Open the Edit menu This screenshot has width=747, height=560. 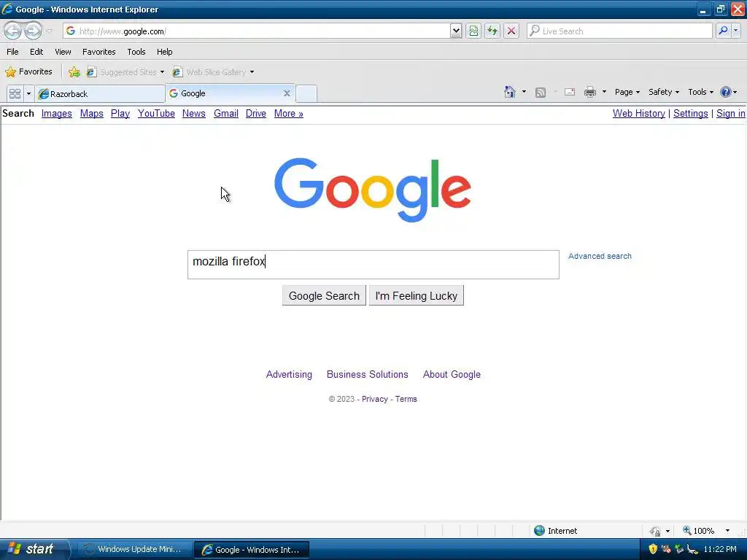36,52
